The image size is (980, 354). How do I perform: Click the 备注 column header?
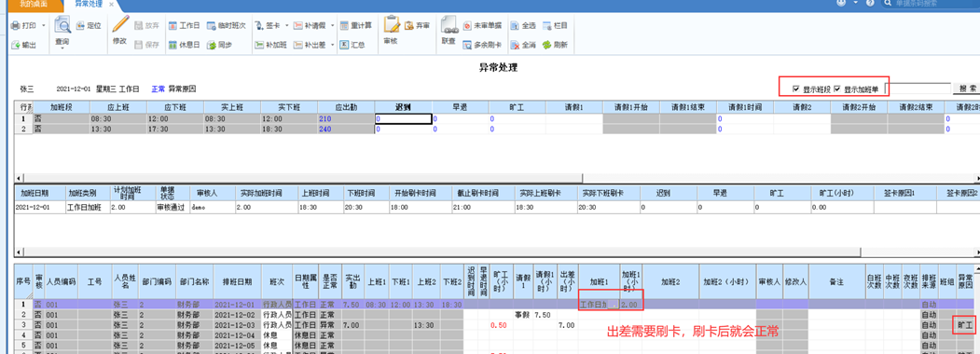point(837,281)
